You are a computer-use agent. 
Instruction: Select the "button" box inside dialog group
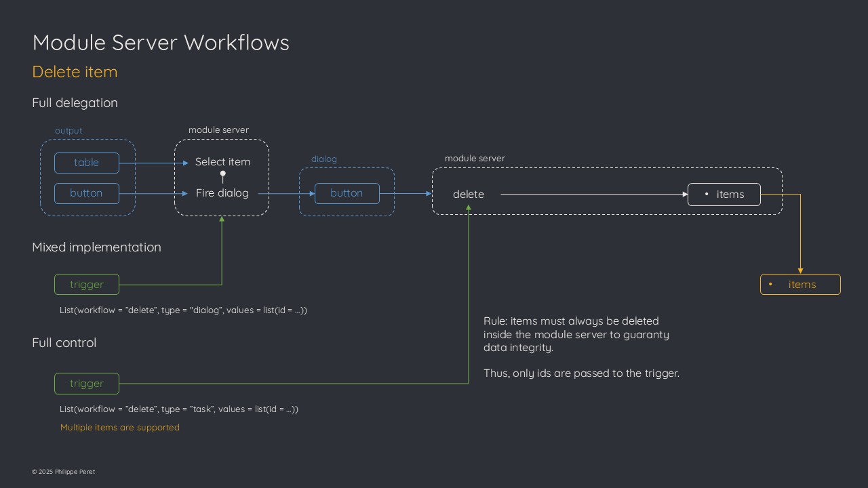point(347,193)
